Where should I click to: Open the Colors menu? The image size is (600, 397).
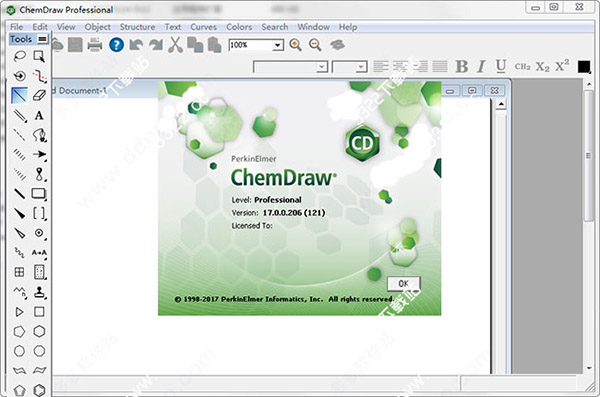point(239,27)
